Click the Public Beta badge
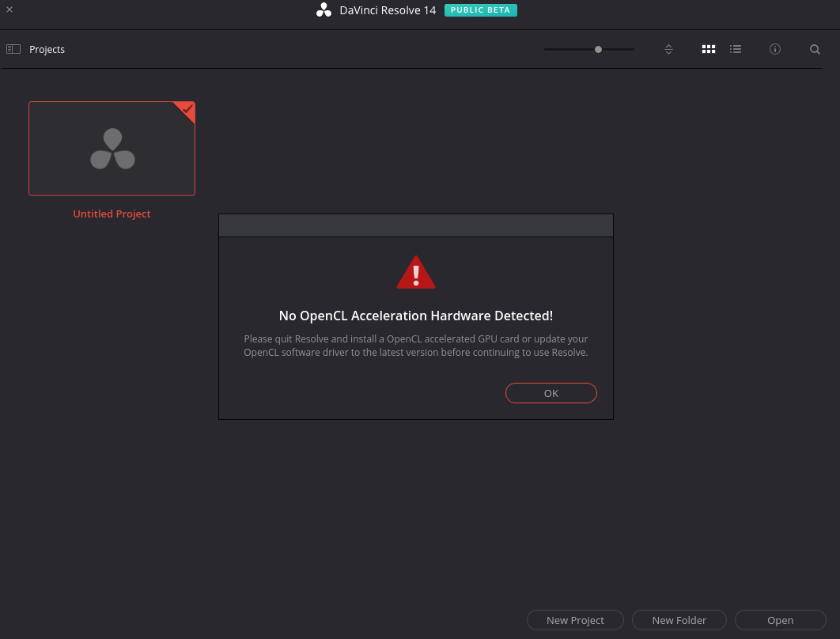 pos(481,10)
